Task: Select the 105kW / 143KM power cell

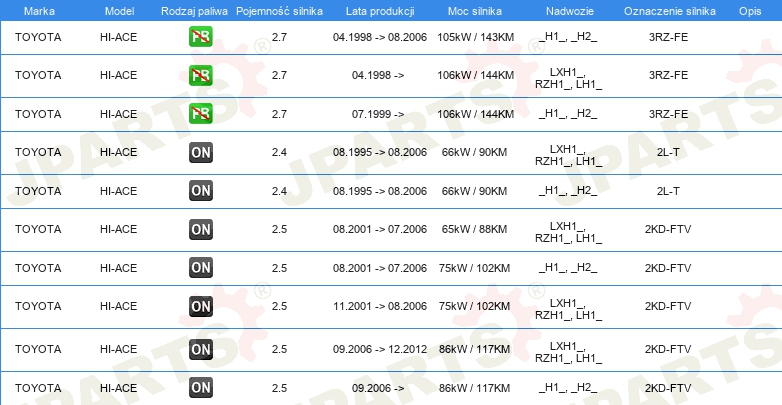Action: pyautogui.click(x=475, y=37)
